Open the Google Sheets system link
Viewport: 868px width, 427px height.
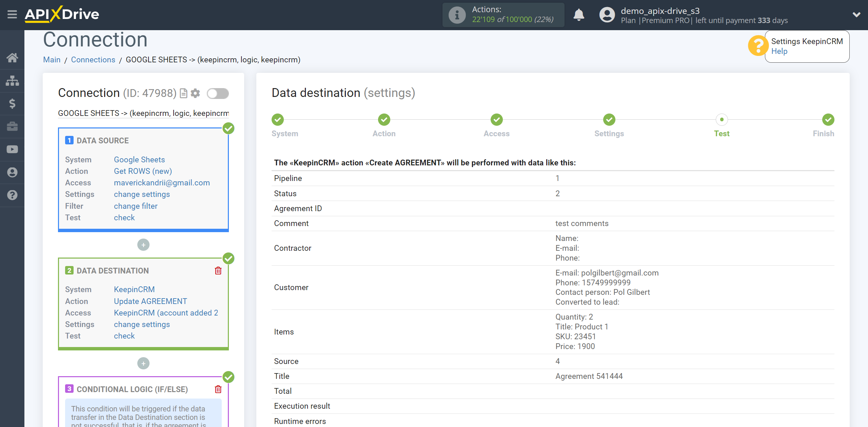(x=139, y=160)
